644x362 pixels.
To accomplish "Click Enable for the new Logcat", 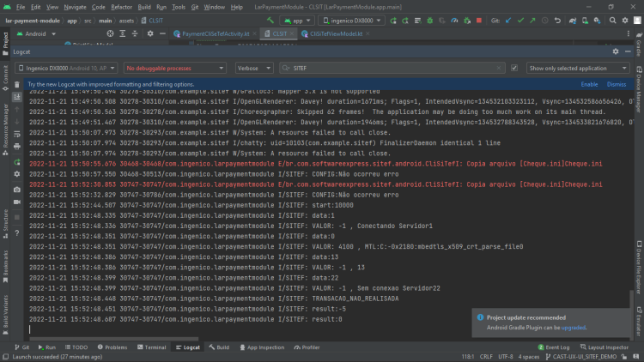I will pyautogui.click(x=589, y=84).
